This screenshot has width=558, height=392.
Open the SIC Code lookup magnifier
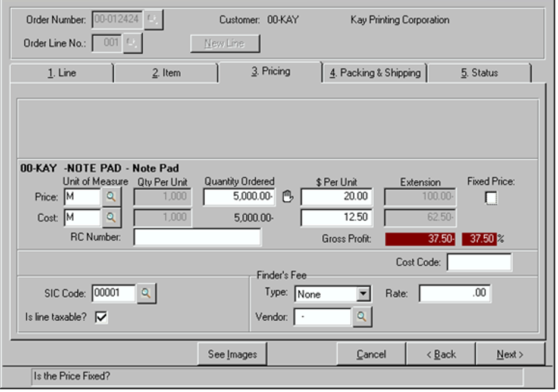[146, 293]
